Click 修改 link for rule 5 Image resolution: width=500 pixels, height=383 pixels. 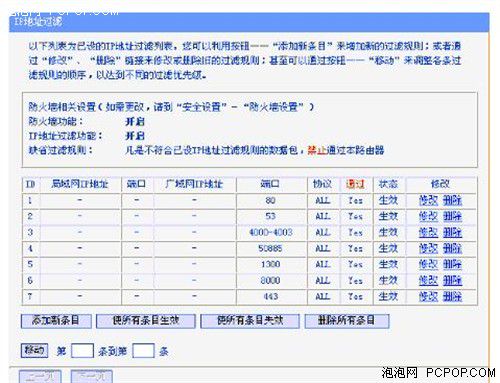428,264
